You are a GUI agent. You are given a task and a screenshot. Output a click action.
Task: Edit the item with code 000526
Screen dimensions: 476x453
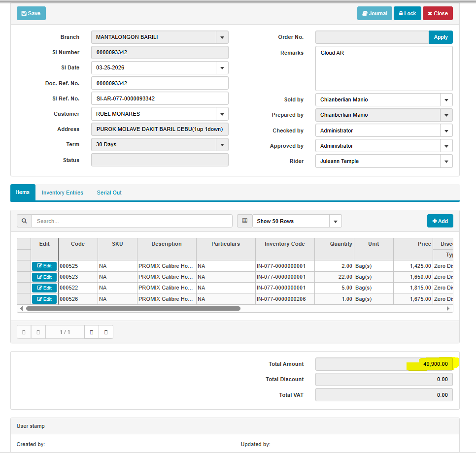44,299
